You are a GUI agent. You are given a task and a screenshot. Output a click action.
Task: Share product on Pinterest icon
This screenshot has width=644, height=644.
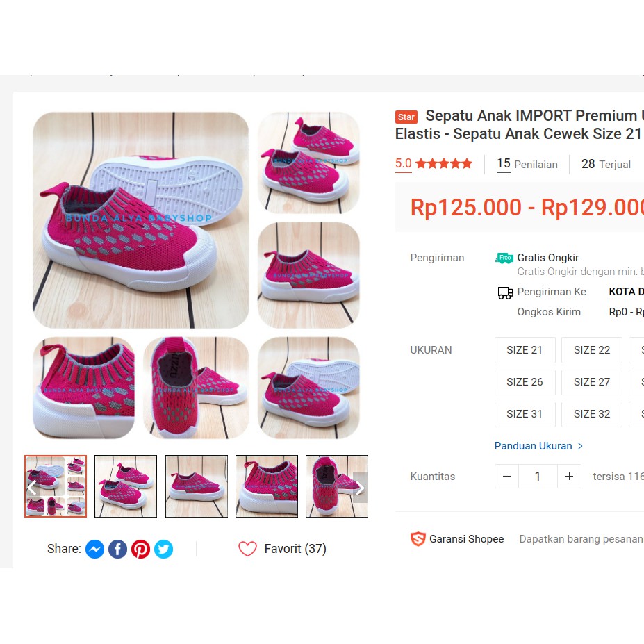coord(140,549)
